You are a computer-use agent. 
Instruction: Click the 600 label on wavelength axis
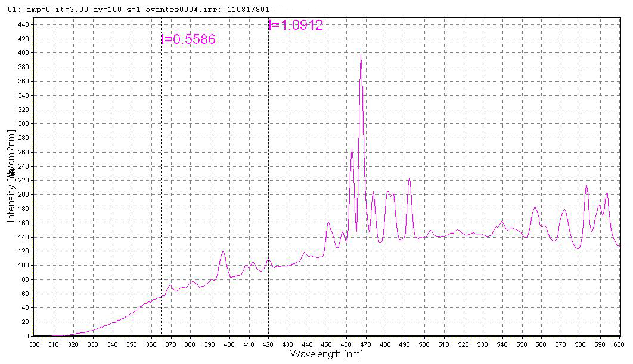pyautogui.click(x=619, y=344)
